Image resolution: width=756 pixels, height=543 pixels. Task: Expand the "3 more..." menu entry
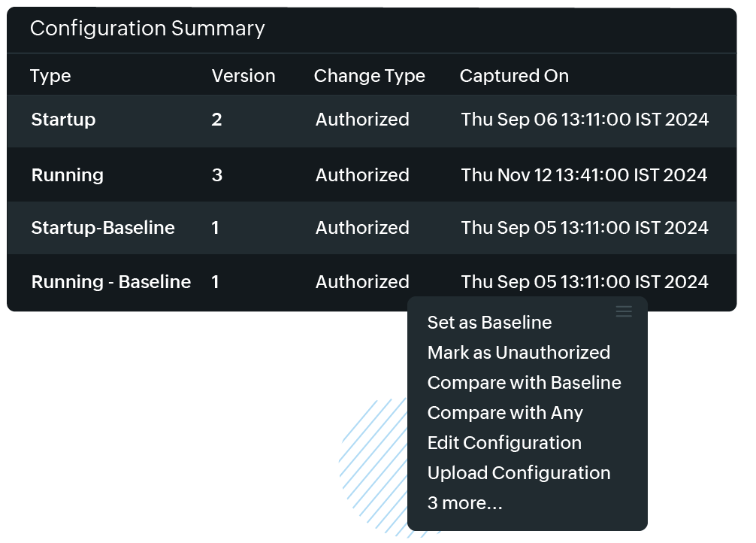point(464,502)
